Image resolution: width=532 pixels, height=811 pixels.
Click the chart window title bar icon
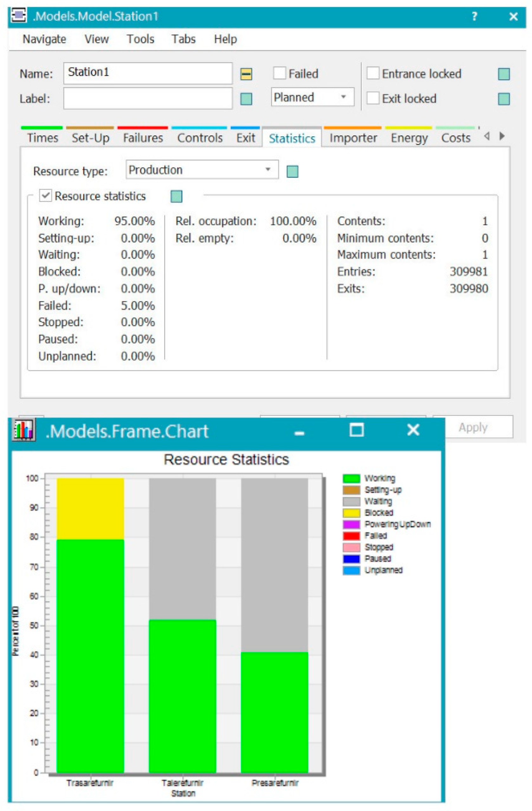coord(23,430)
